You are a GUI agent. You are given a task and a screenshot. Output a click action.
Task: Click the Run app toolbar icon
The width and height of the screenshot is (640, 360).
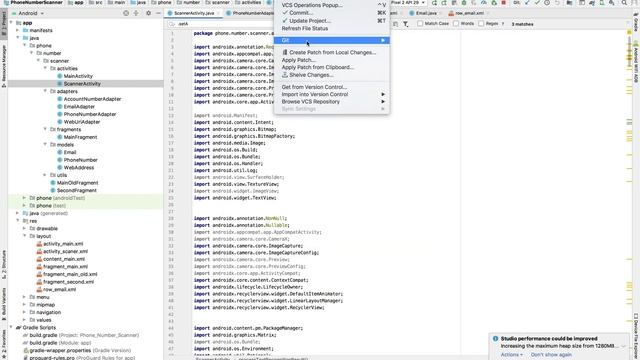(434, 3)
